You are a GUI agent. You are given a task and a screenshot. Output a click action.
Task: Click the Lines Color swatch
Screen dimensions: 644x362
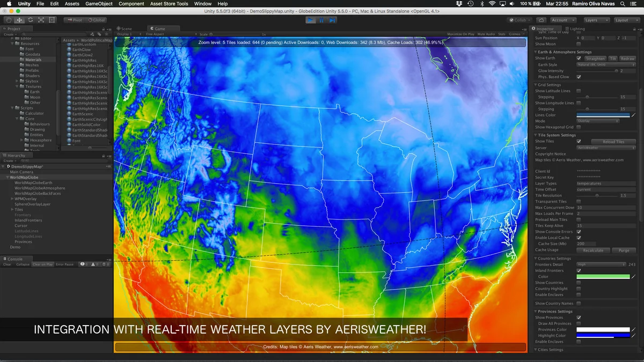tap(603, 115)
